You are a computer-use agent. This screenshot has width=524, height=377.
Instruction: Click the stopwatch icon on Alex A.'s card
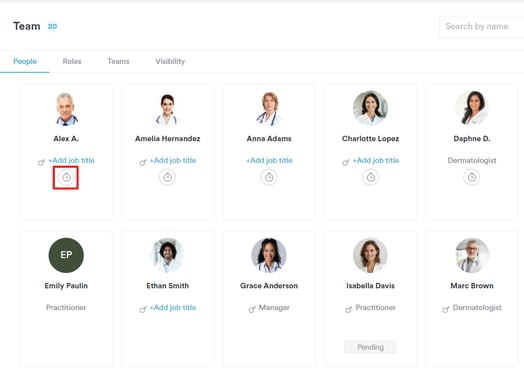coord(66,177)
